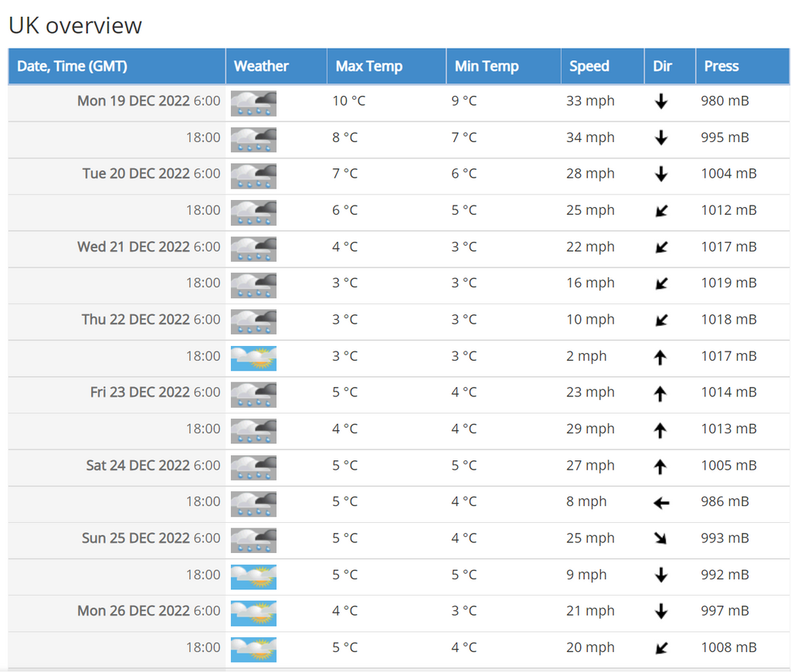Click the 8 mph speed value
791x672 pixels.
[x=586, y=501]
